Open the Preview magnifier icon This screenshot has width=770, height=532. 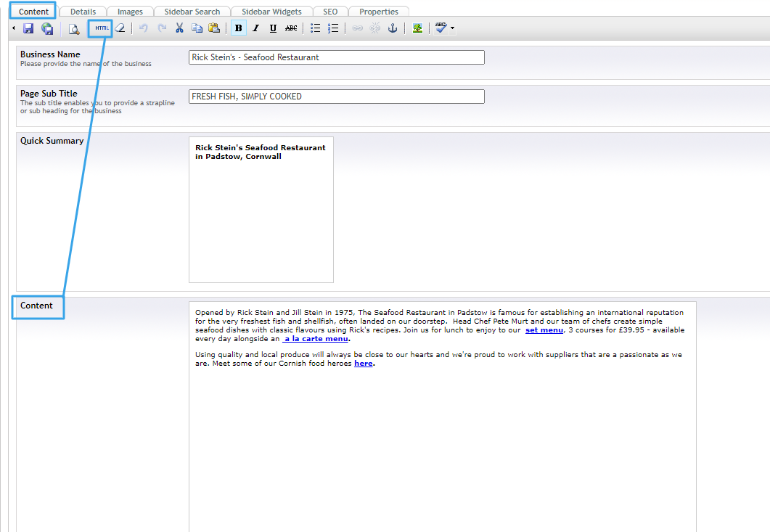point(73,29)
